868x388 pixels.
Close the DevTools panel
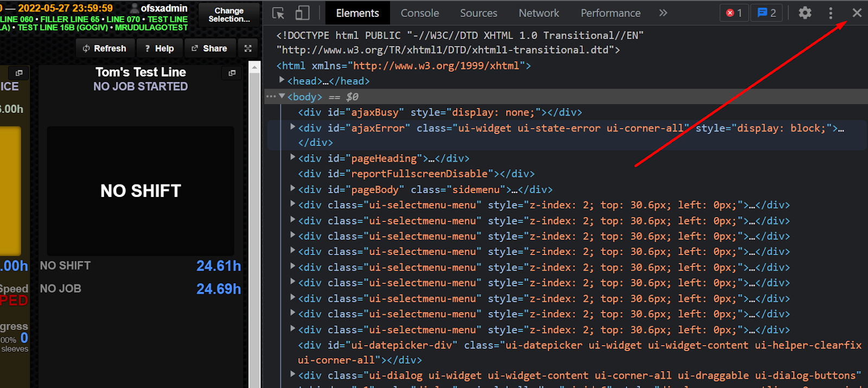857,12
